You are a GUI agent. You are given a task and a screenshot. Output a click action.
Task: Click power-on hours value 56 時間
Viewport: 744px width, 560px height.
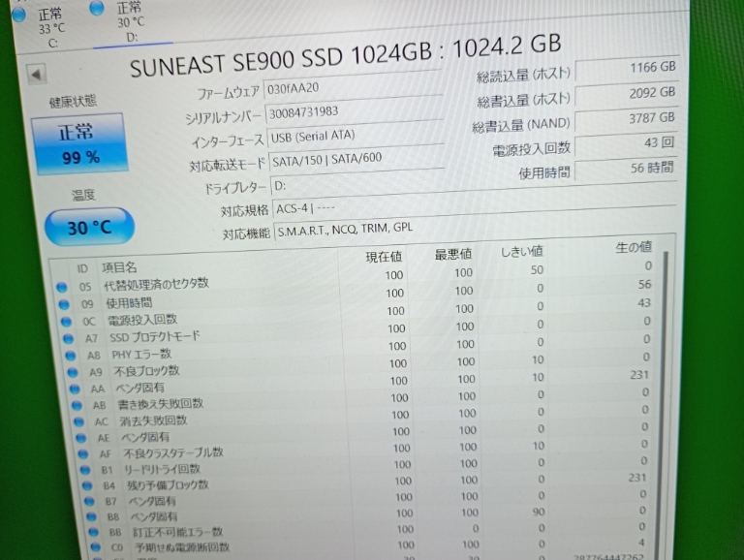tap(627, 168)
